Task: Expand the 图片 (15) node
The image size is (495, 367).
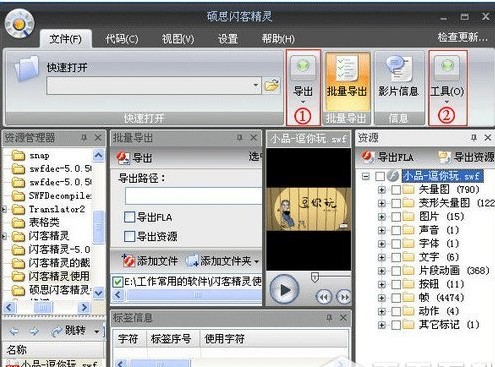Action: click(382, 217)
